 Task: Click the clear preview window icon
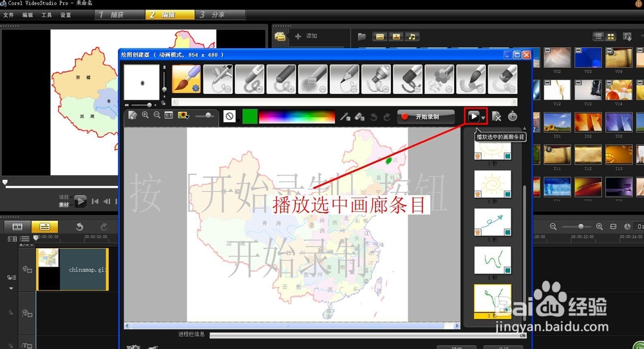132,115
